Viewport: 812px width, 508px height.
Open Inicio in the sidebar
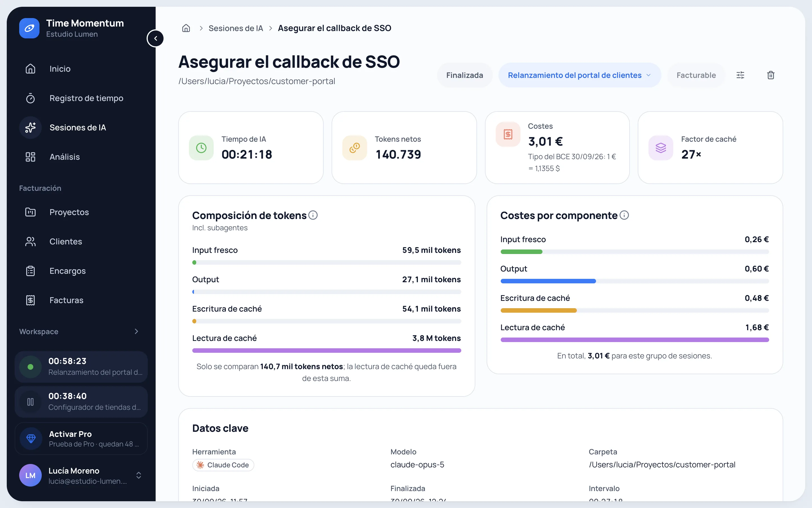(x=81, y=69)
